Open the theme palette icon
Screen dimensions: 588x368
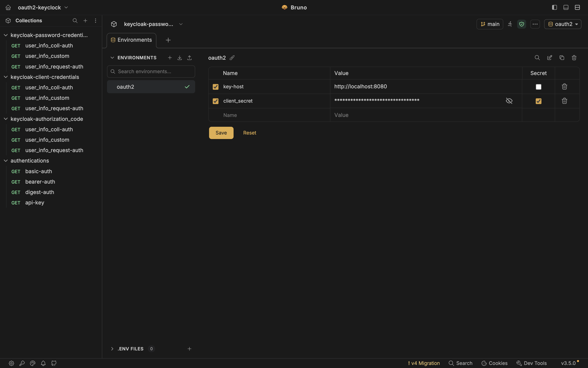tap(32, 363)
